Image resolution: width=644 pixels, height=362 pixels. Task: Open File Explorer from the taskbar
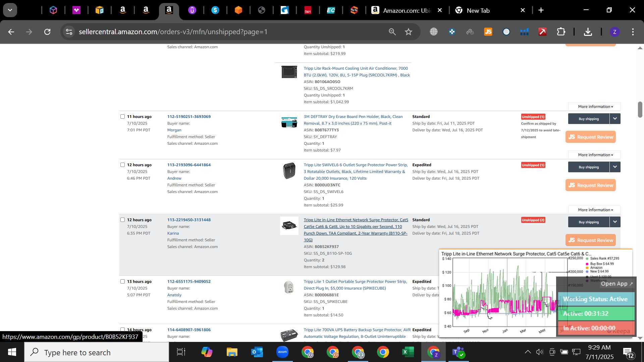pyautogui.click(x=232, y=352)
